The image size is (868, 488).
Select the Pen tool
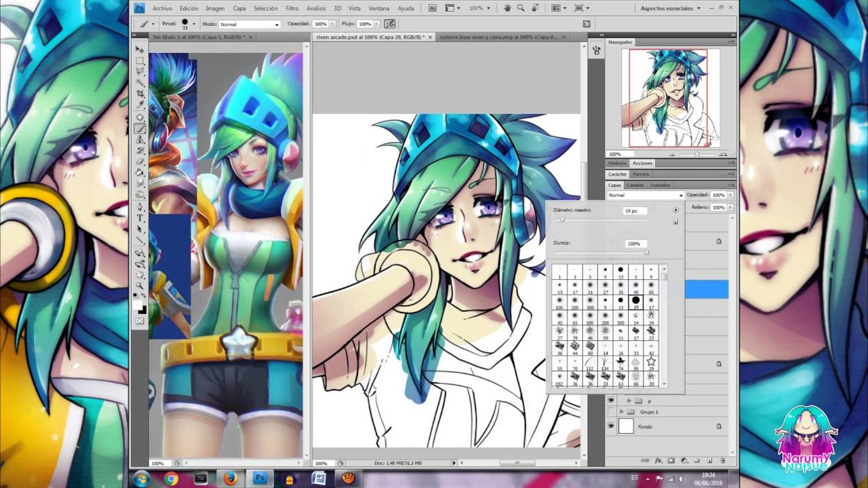(140, 207)
